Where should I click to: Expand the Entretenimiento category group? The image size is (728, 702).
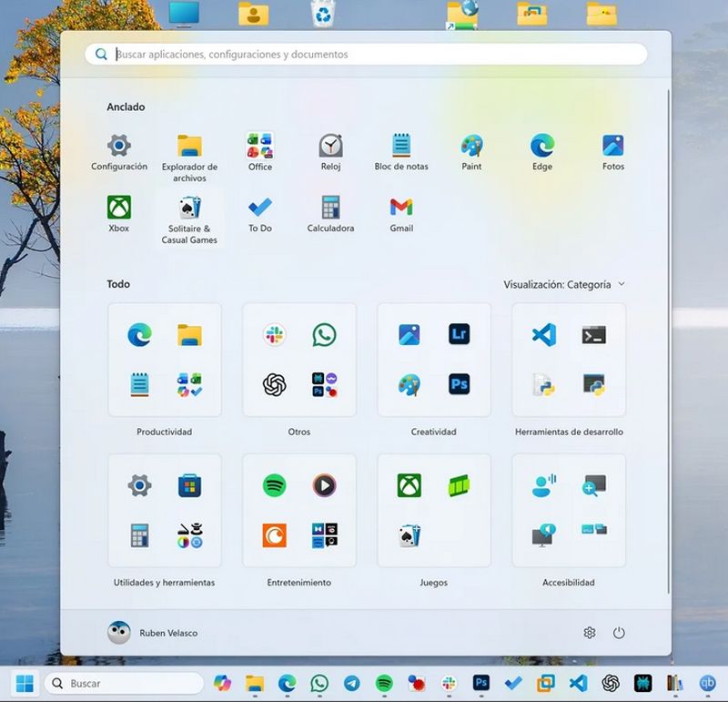pos(299,510)
